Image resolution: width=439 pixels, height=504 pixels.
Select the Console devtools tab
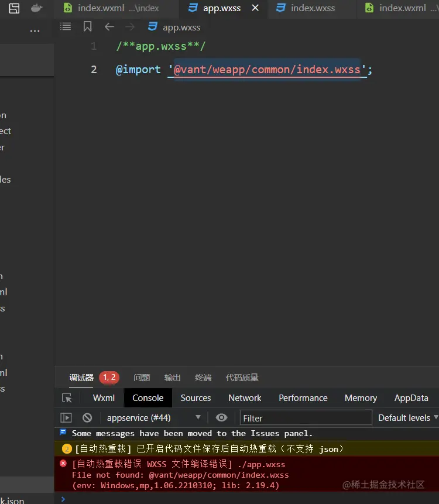pos(148,398)
